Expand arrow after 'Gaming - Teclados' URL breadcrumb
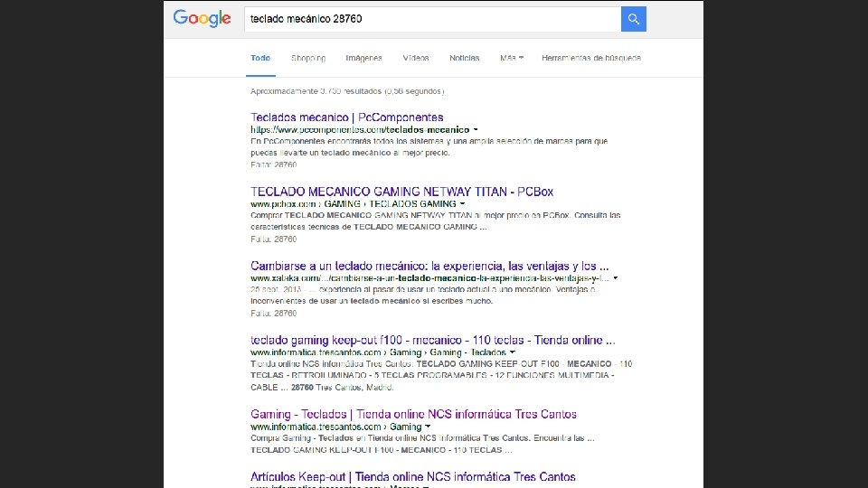 (513, 352)
